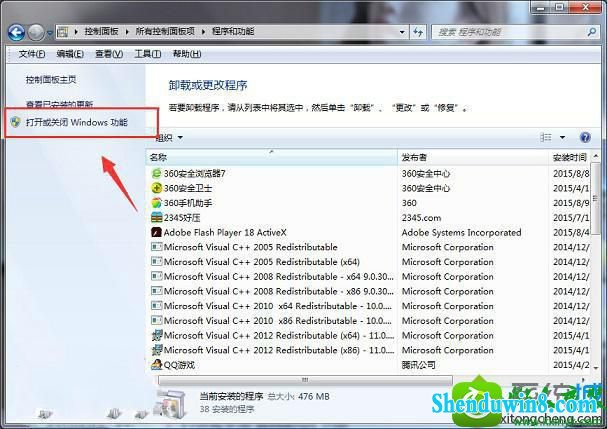Click icon of Visual C++ 2010 x64 Redistributable

point(156,306)
